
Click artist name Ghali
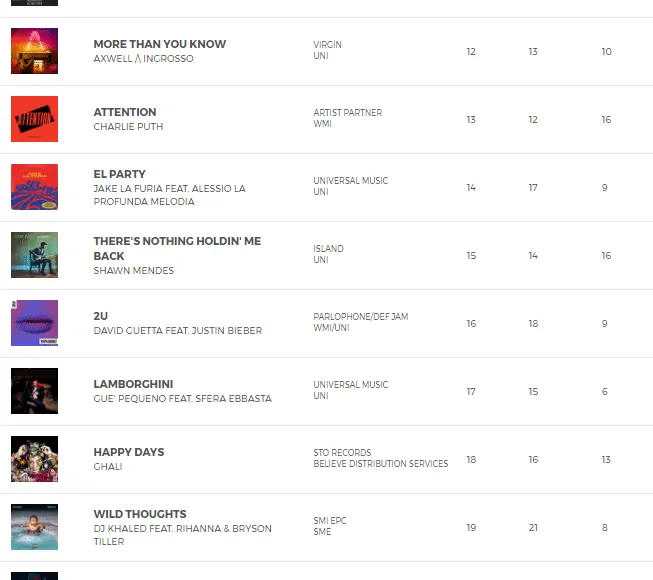(106, 467)
